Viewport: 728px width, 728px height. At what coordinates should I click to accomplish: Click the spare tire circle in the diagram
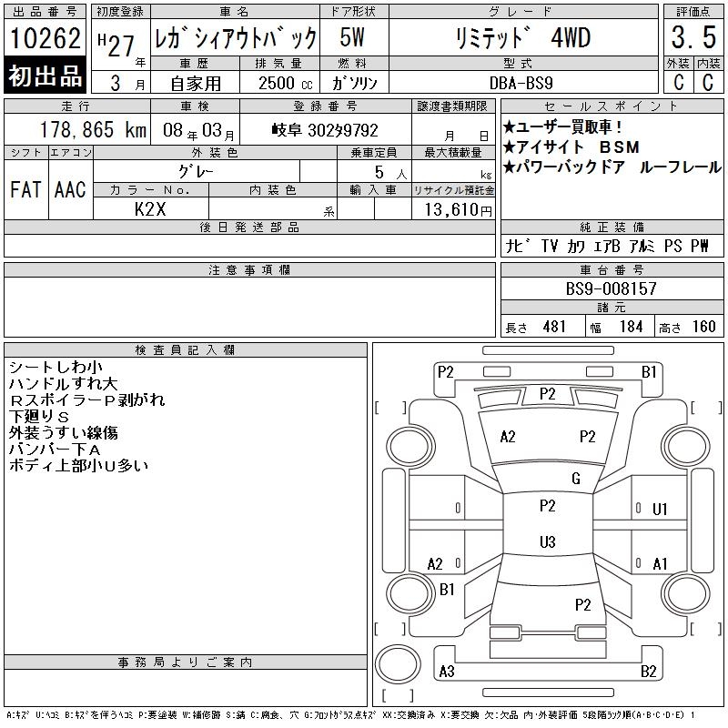pyautogui.click(x=398, y=664)
